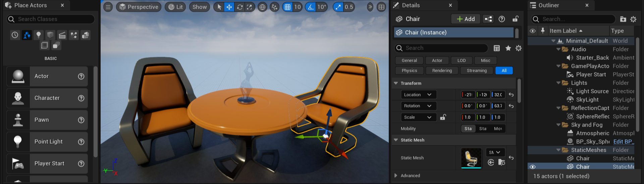Toggle the Details panel lock icon

(x=515, y=19)
